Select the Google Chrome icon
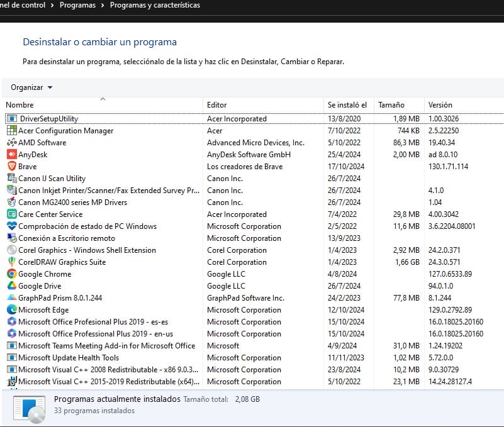504x427 pixels. click(x=12, y=274)
